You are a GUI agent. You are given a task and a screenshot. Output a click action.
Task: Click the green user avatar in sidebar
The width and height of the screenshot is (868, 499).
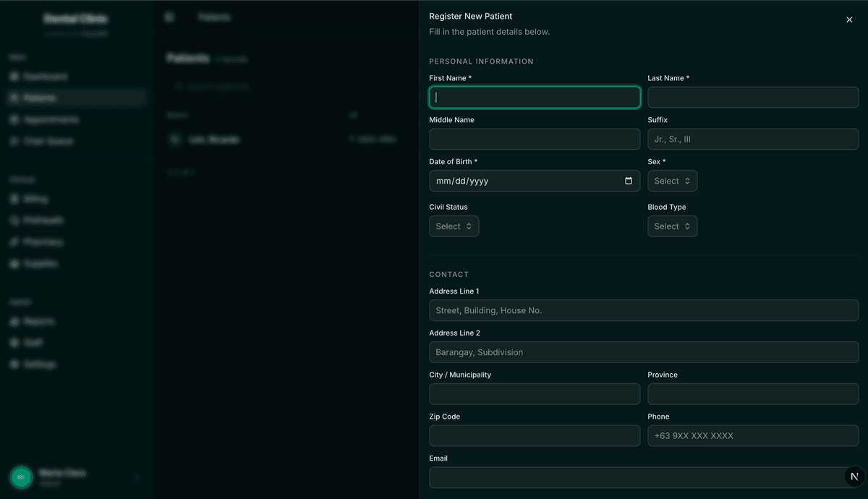click(x=21, y=477)
